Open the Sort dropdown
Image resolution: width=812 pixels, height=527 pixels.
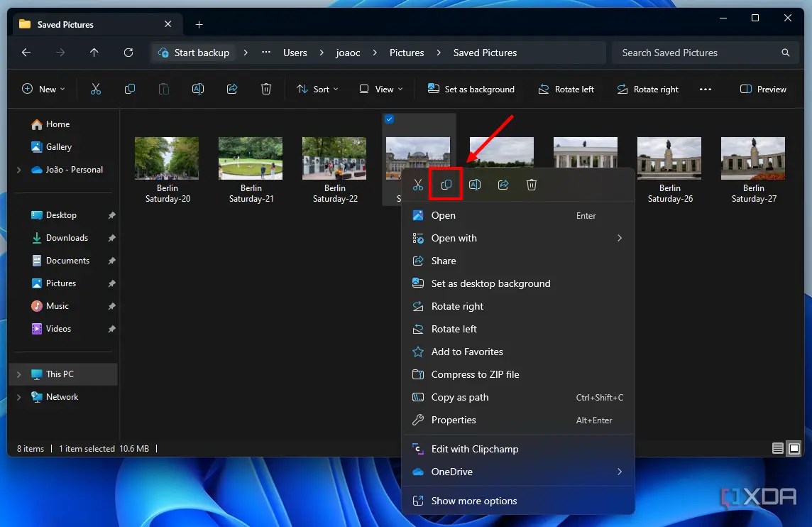(x=317, y=89)
